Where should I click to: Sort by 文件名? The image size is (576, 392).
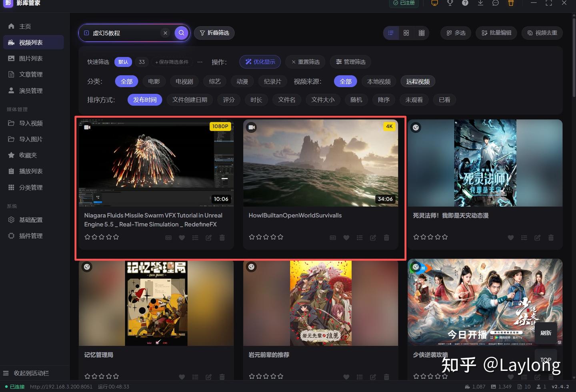click(x=287, y=100)
